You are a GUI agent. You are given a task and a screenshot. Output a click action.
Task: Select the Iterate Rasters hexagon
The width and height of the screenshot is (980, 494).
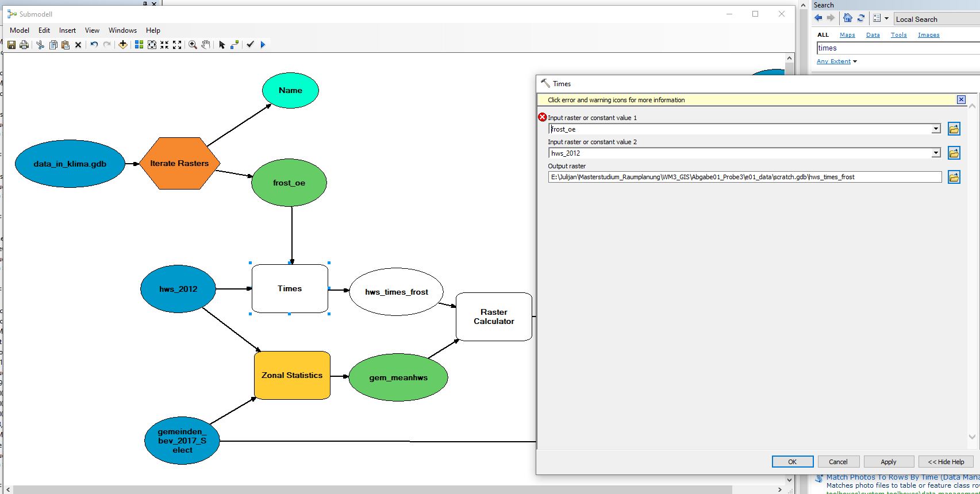click(179, 163)
